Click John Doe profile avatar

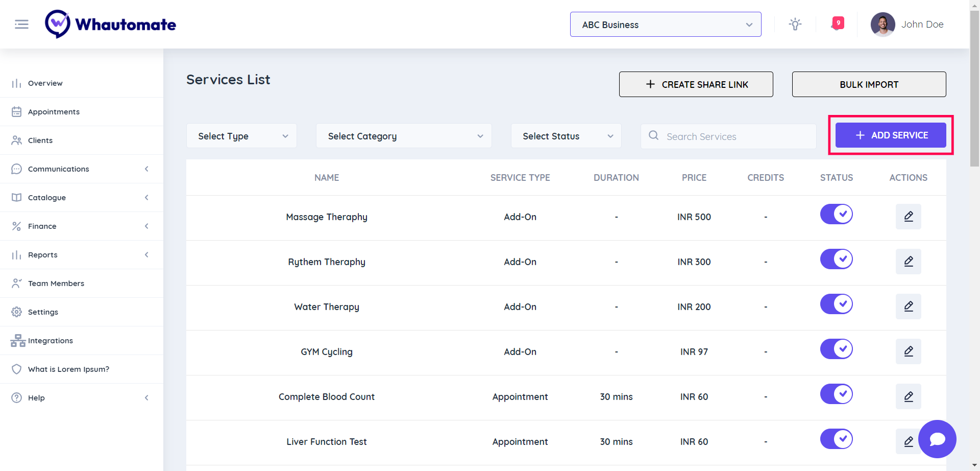pos(883,25)
